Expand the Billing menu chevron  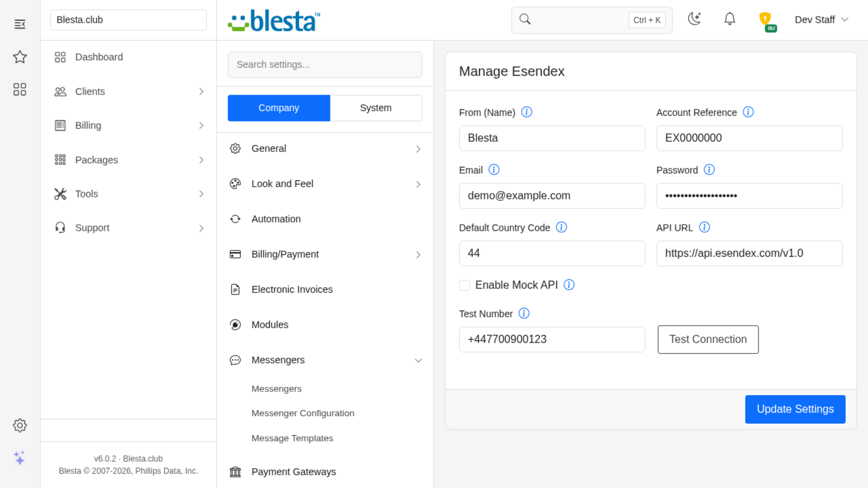(201, 126)
